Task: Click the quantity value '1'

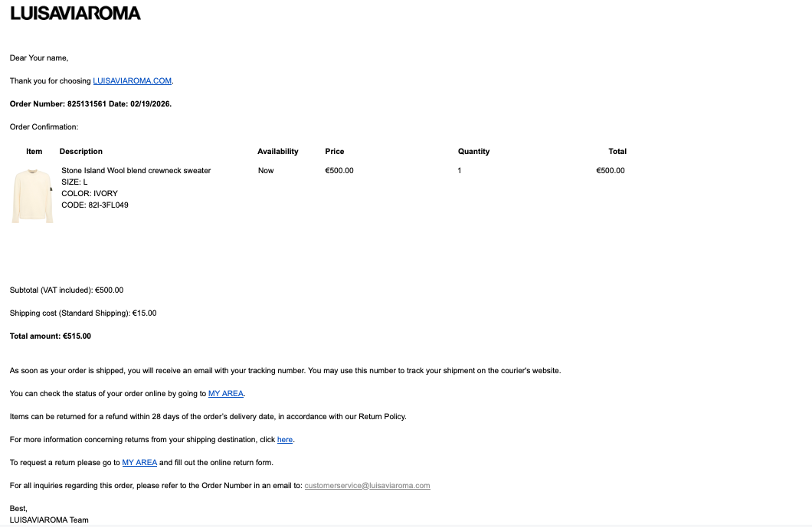Action: pos(460,170)
